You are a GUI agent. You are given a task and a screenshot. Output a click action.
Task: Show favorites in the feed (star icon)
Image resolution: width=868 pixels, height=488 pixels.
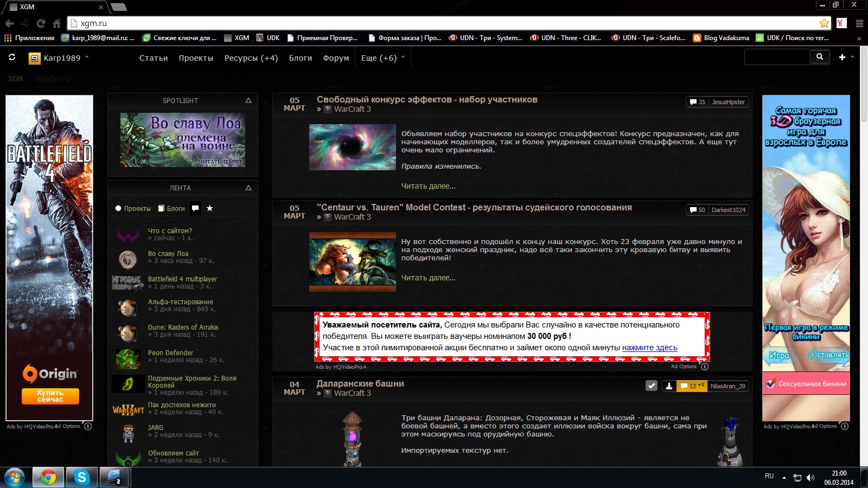[209, 208]
